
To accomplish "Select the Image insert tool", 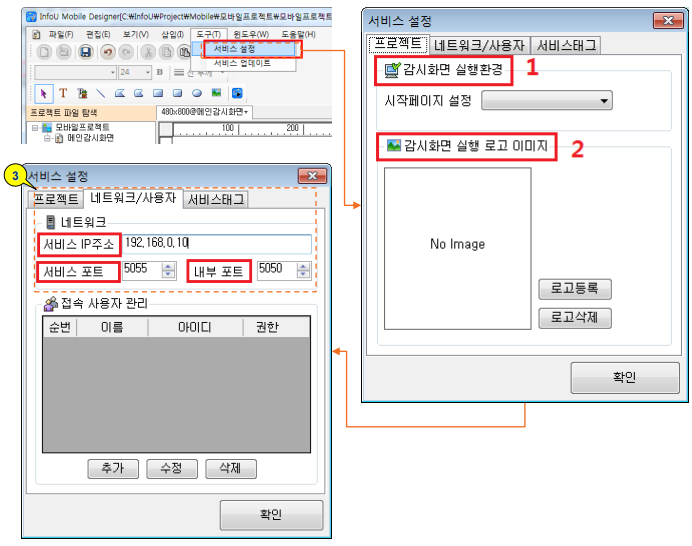I will pyautogui.click(x=216, y=93).
